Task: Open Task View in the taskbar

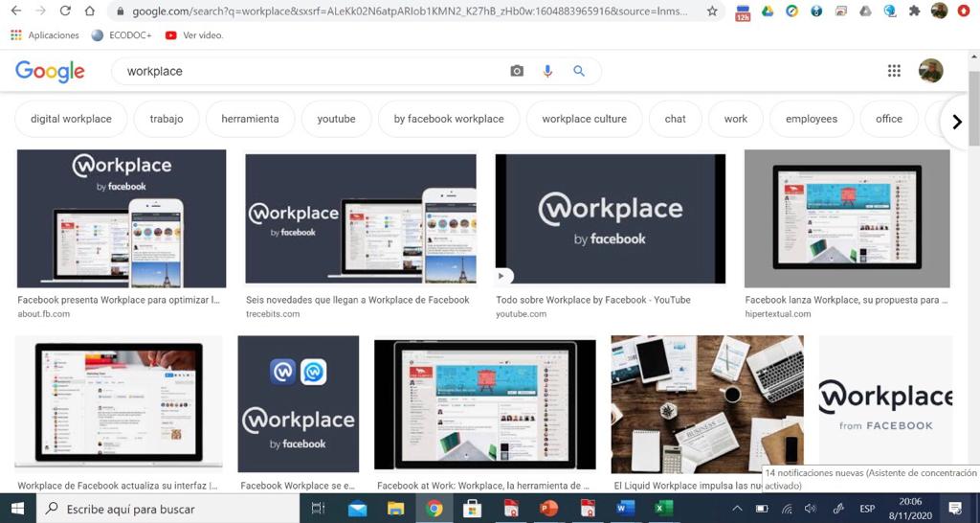Action: pyautogui.click(x=318, y=508)
